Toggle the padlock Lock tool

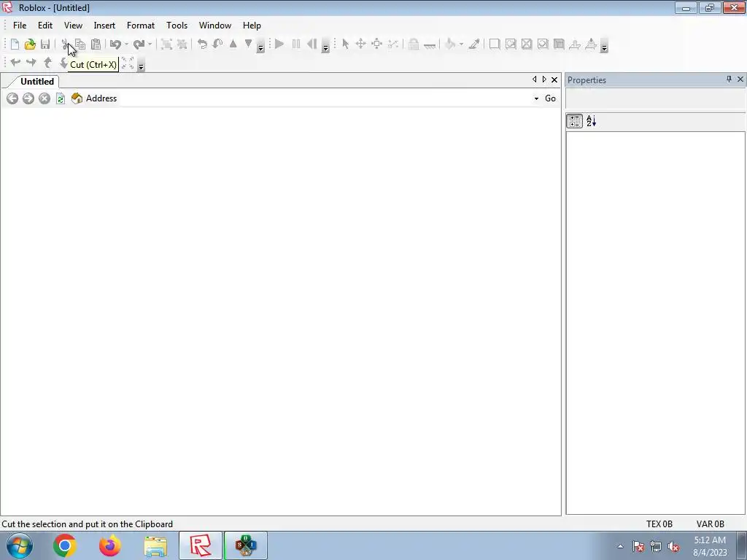414,44
